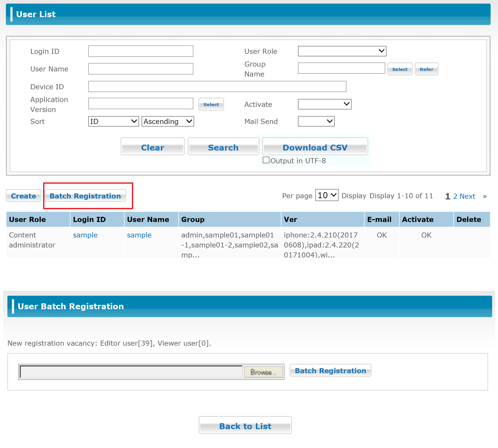Click the Clear button
The image size is (498, 448).
tap(153, 147)
